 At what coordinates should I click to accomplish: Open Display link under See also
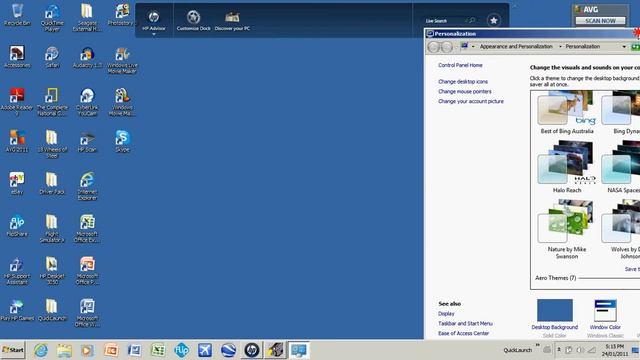(446, 313)
